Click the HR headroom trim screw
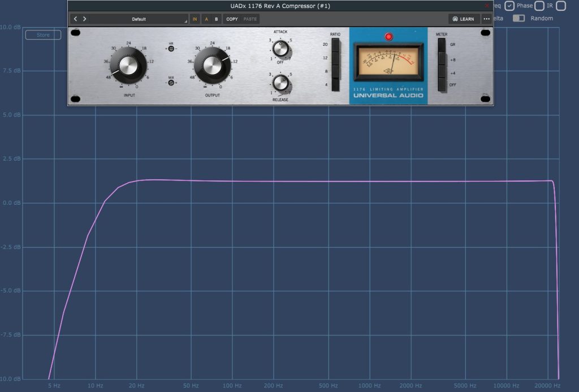579x392 pixels. [171, 49]
